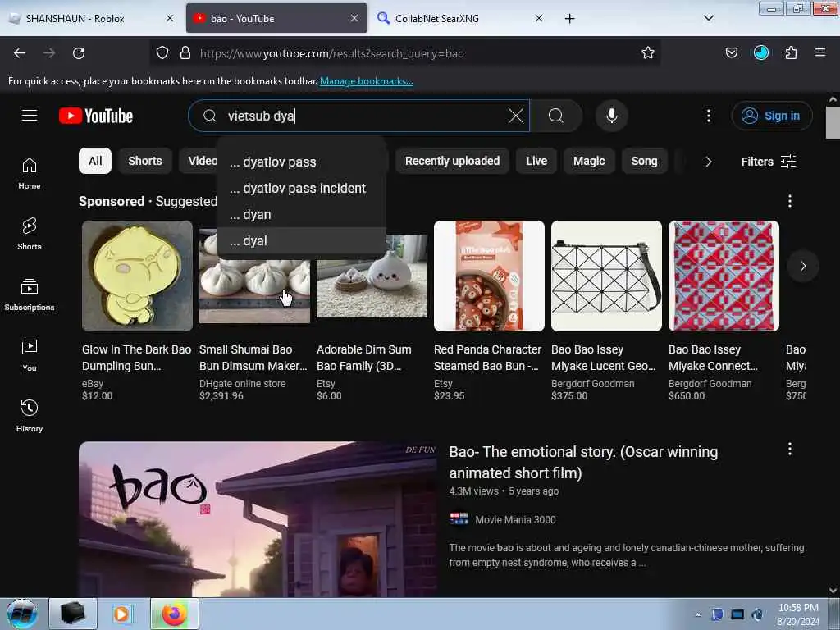Open a new browser tab
This screenshot has width=840, height=630.
pos(569,19)
